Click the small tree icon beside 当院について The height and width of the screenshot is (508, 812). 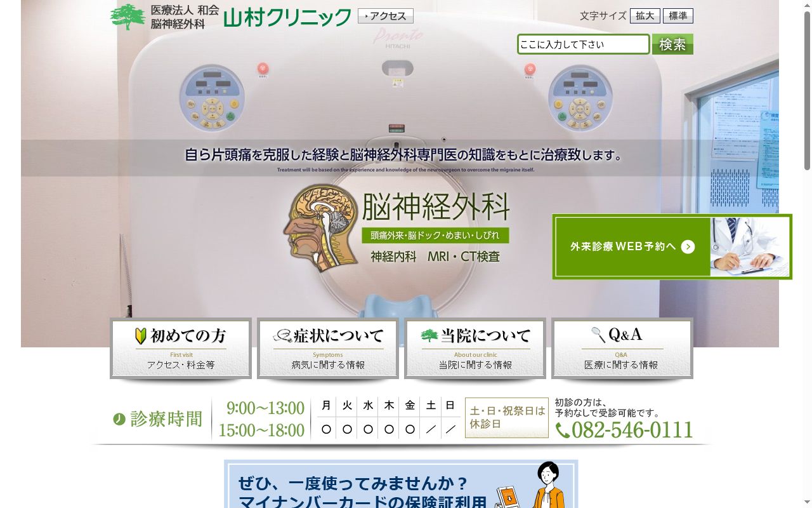(x=429, y=336)
